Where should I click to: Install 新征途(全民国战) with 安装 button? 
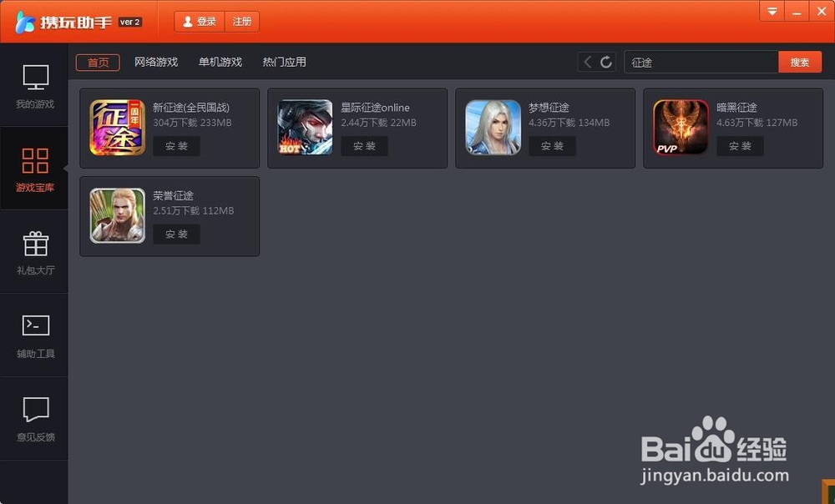point(177,146)
